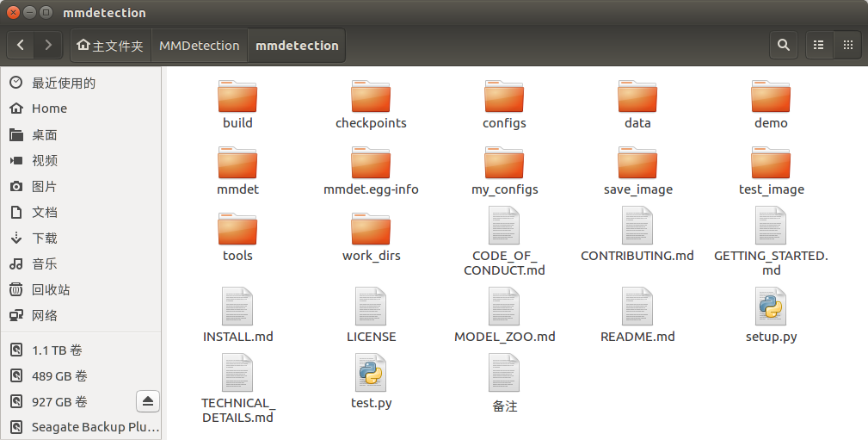Open the configs folder

[x=504, y=104]
